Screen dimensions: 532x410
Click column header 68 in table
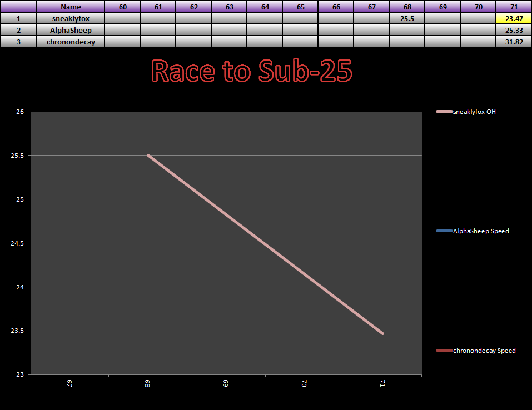pyautogui.click(x=407, y=7)
